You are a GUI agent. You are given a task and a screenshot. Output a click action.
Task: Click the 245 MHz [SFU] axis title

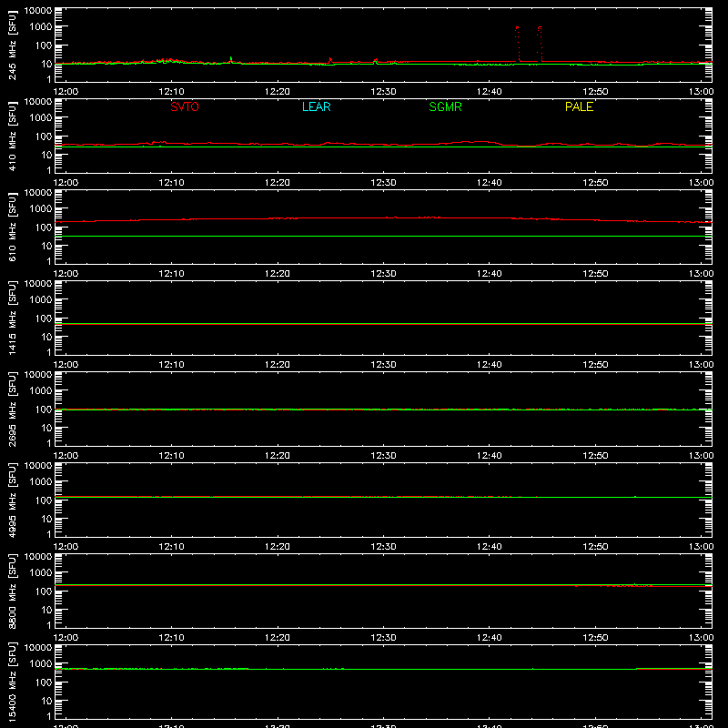point(12,45)
